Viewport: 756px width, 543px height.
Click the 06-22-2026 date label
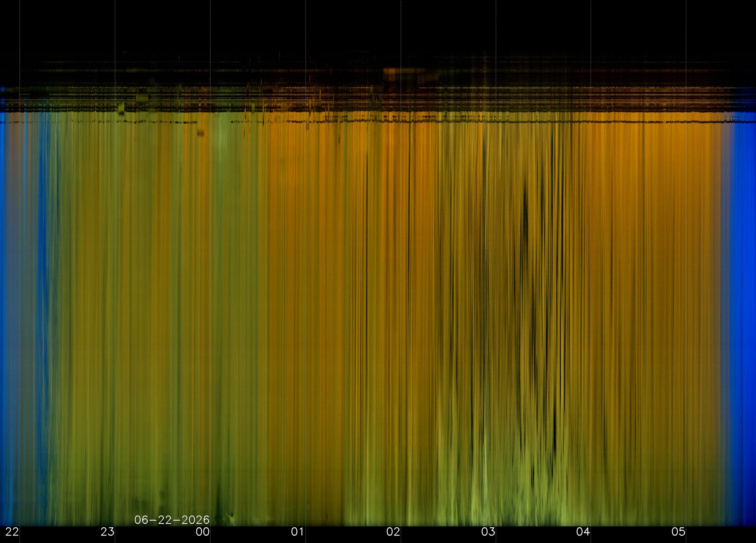[x=172, y=520]
